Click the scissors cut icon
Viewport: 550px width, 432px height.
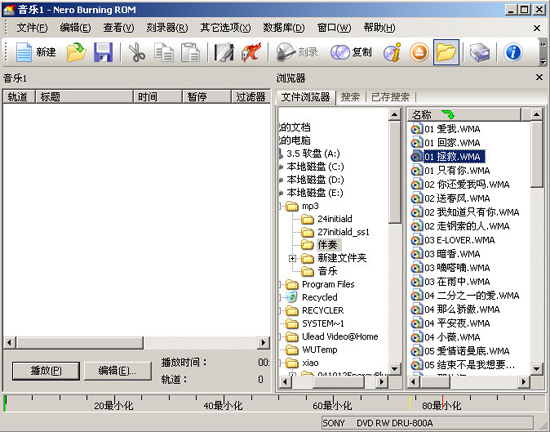(x=136, y=52)
